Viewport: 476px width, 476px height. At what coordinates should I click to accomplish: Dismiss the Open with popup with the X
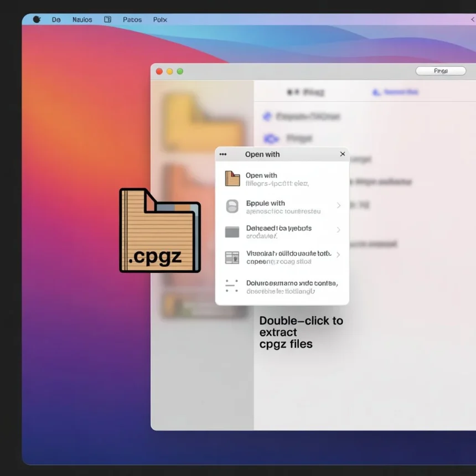(342, 154)
